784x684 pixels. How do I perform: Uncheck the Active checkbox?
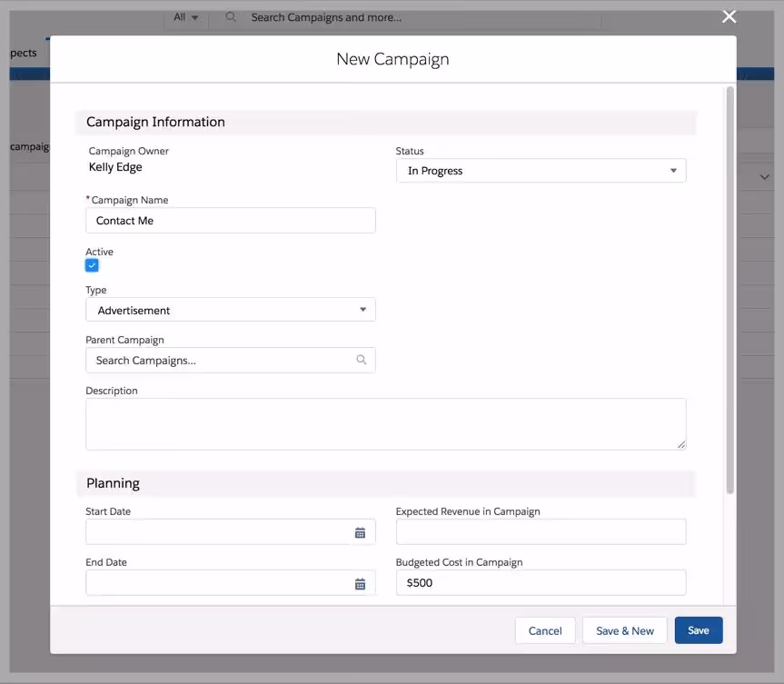tap(92, 265)
